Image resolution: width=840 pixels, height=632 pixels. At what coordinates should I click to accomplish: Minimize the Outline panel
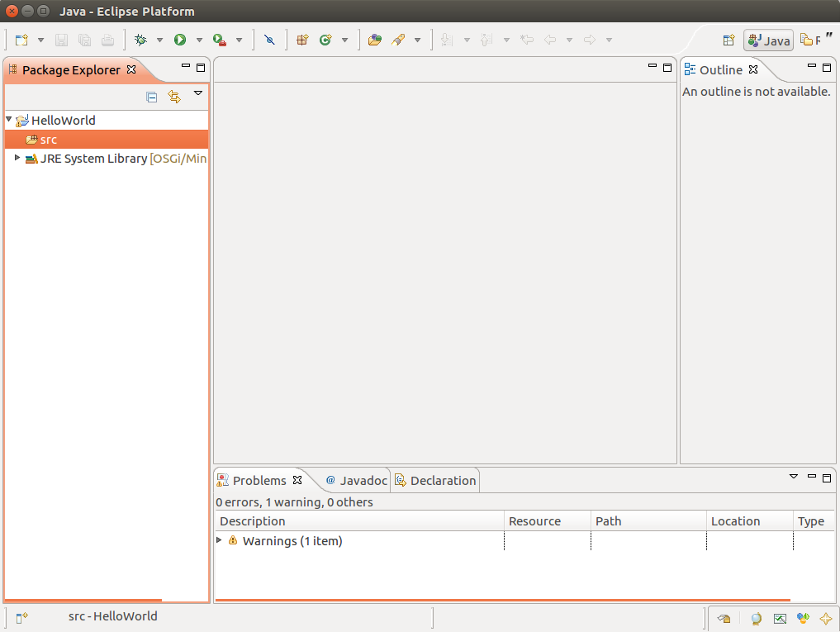pyautogui.click(x=812, y=66)
